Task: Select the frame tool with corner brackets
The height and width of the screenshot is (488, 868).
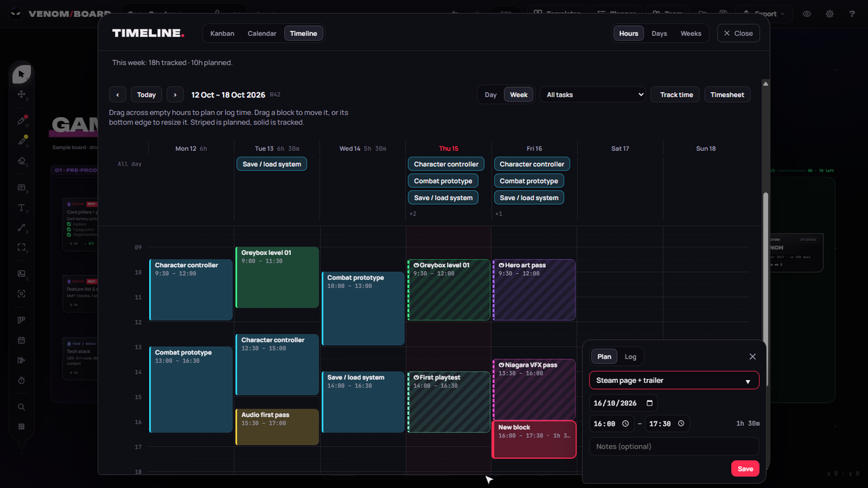Action: [22, 247]
